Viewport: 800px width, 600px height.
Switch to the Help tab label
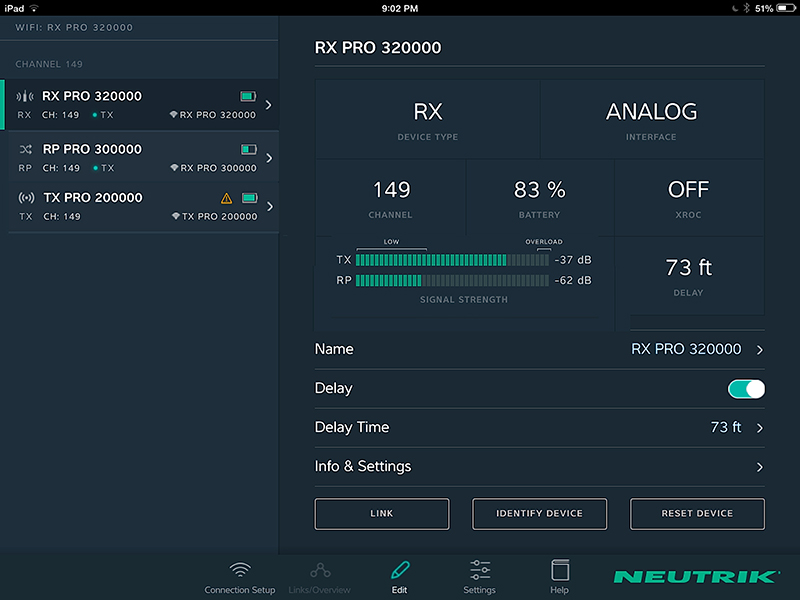559,590
